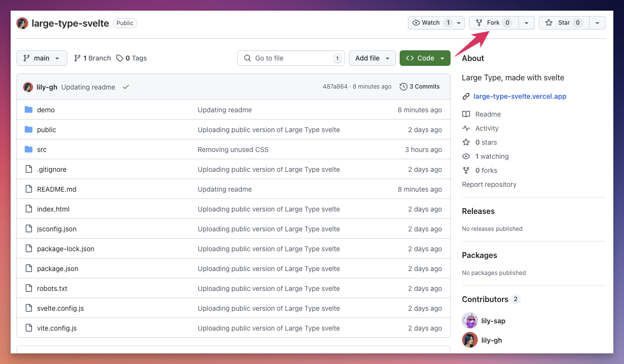Open the large-type-svelte repository title
This screenshot has height=364, width=624.
[x=70, y=23]
